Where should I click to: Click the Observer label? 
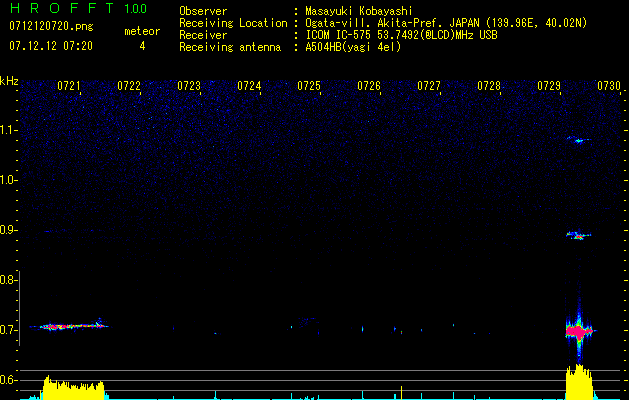(x=203, y=11)
